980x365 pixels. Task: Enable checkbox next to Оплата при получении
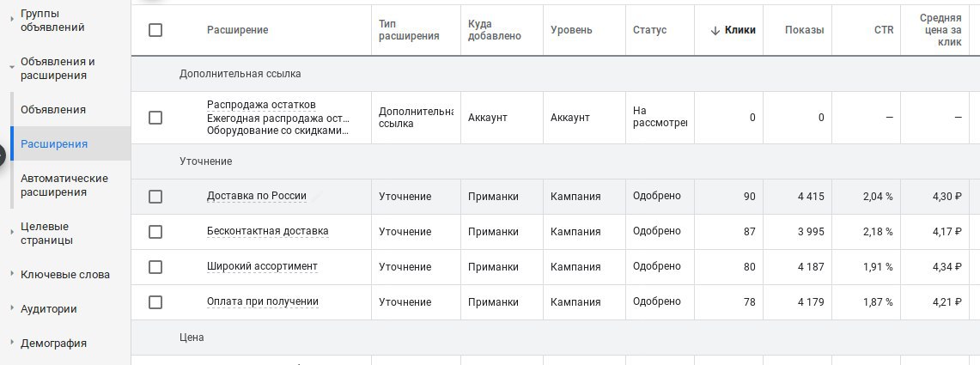coord(155,302)
